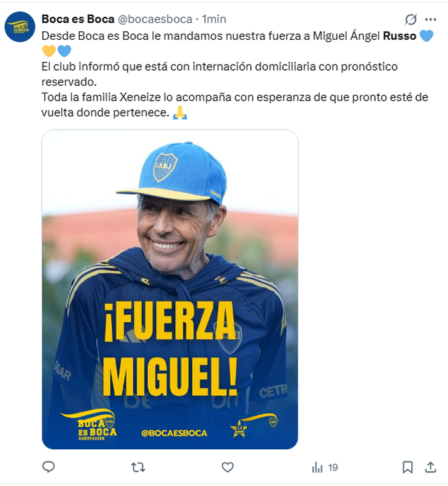Like the post with the heart icon
Image resolution: width=448 pixels, height=486 pixels.
tap(228, 467)
